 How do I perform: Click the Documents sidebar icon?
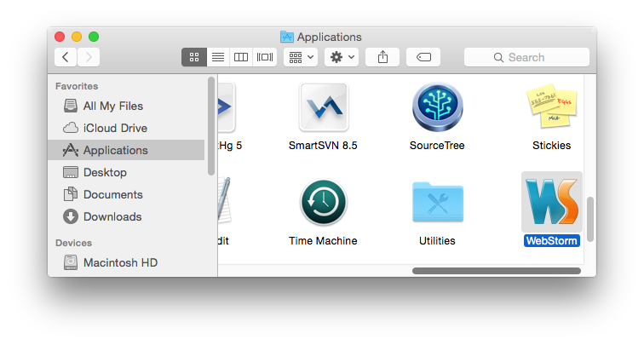[x=71, y=194]
